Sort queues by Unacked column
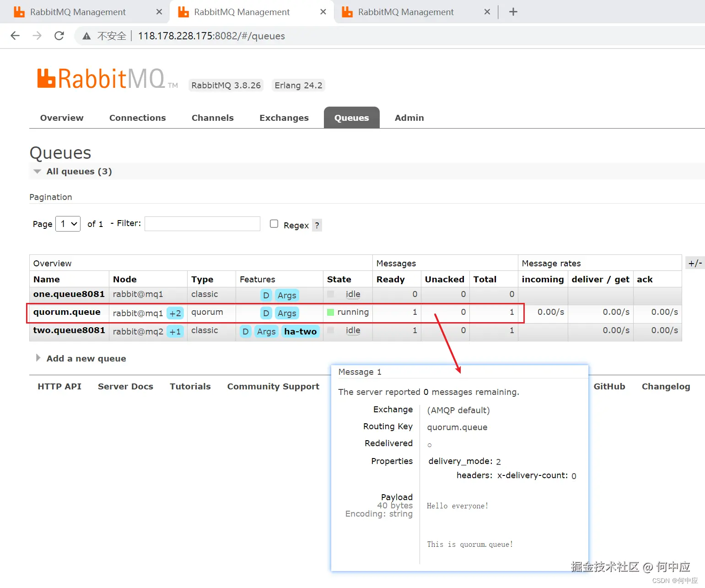 click(444, 280)
